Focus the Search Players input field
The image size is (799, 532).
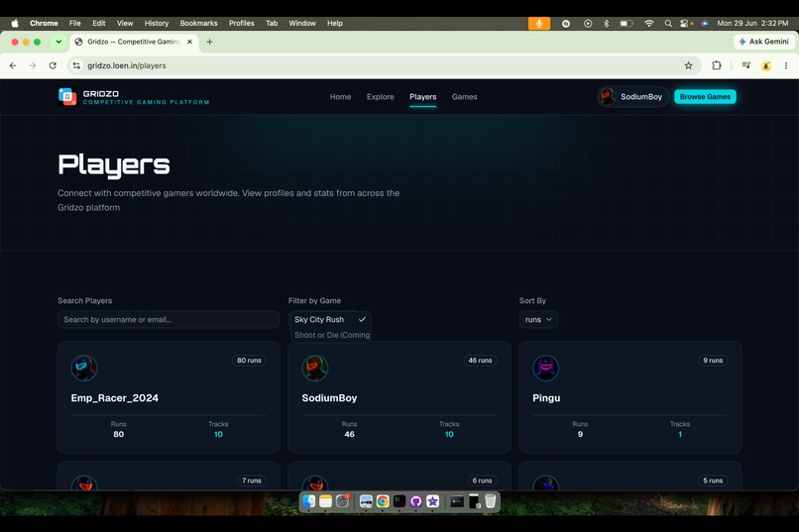click(x=169, y=319)
